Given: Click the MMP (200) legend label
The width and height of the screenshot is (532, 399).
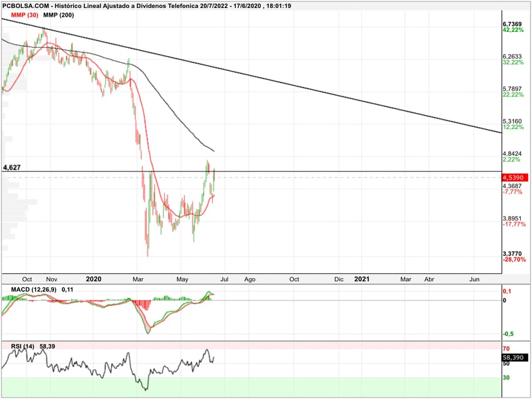Looking at the screenshot, I should (x=59, y=15).
